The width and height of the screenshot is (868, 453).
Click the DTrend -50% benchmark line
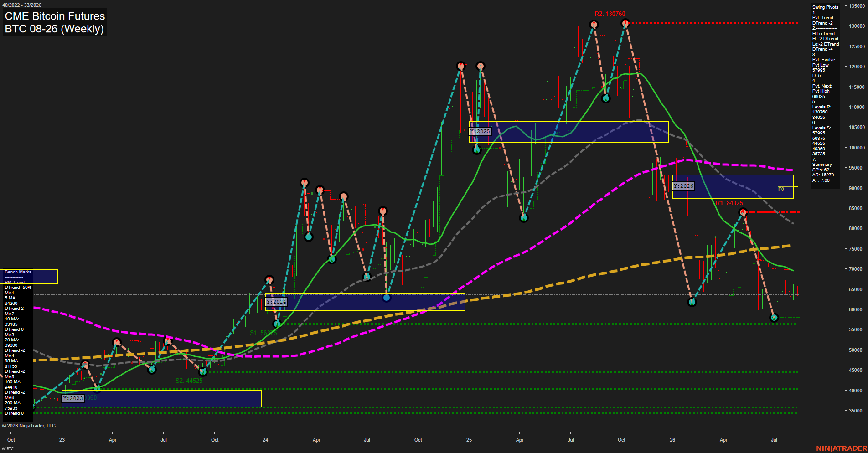point(18,288)
